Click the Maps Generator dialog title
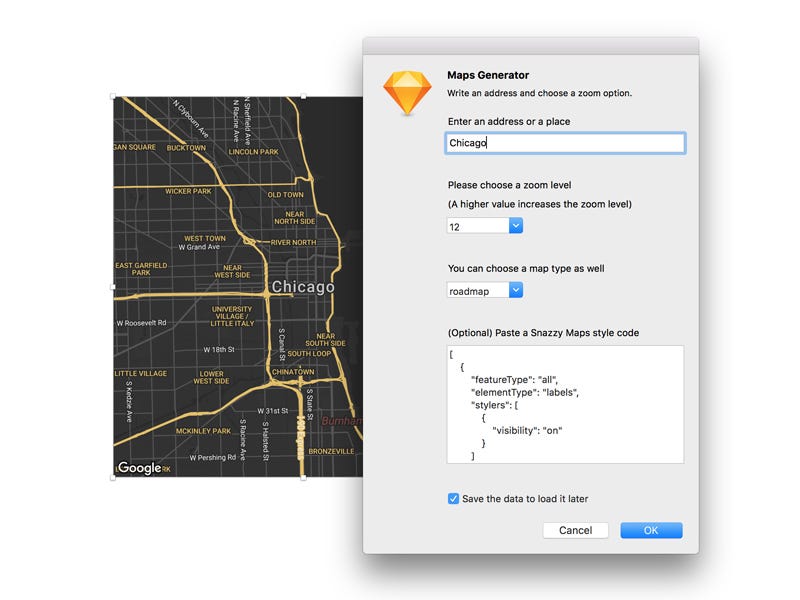This screenshot has height=600, width=800. 488,75
